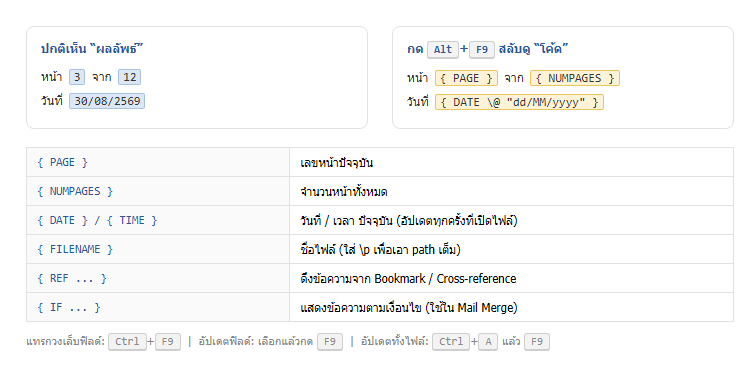Select the date result 30/08/2569
749x366 pixels.
tap(107, 101)
